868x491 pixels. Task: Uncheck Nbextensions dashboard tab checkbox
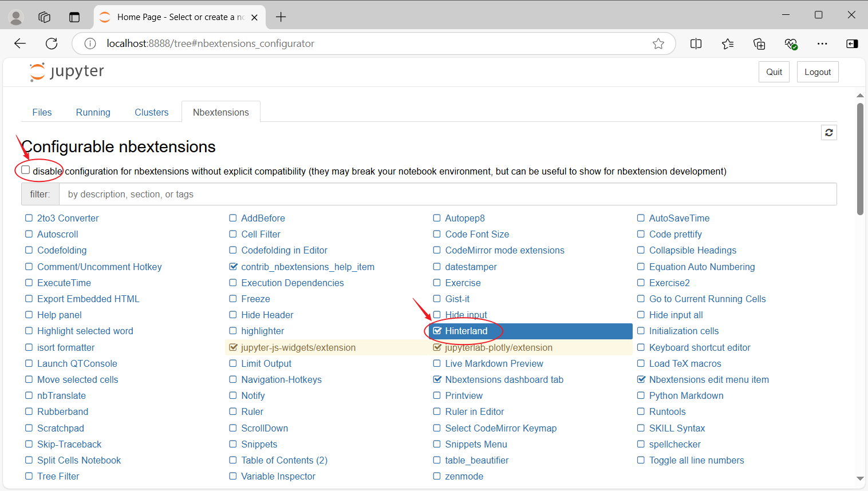pos(437,379)
